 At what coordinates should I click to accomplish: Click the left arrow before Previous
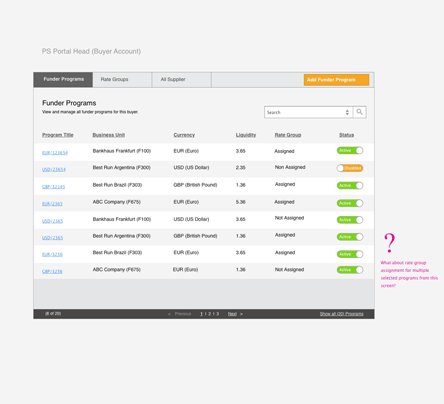[169, 314]
